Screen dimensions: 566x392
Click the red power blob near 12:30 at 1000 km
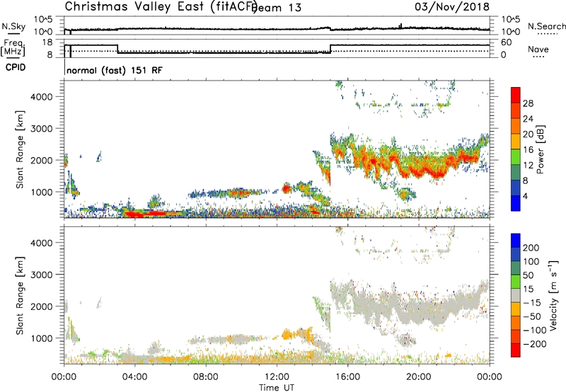(x=287, y=188)
